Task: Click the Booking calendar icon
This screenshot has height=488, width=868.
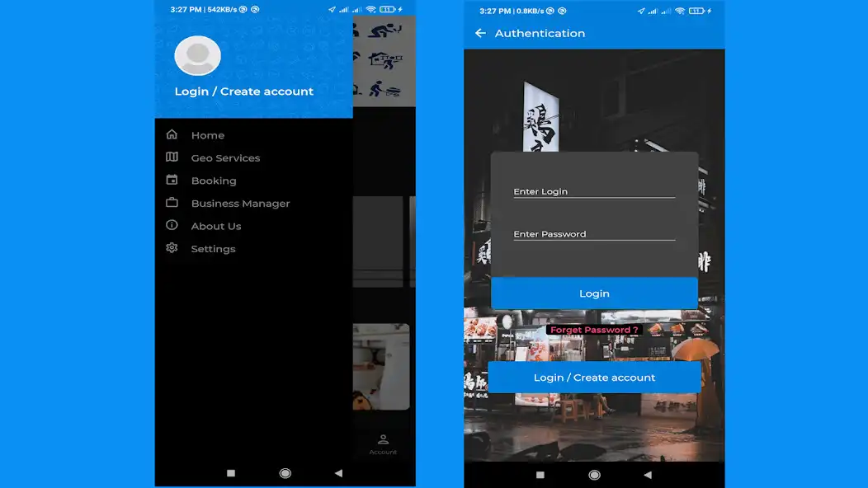Action: point(172,181)
